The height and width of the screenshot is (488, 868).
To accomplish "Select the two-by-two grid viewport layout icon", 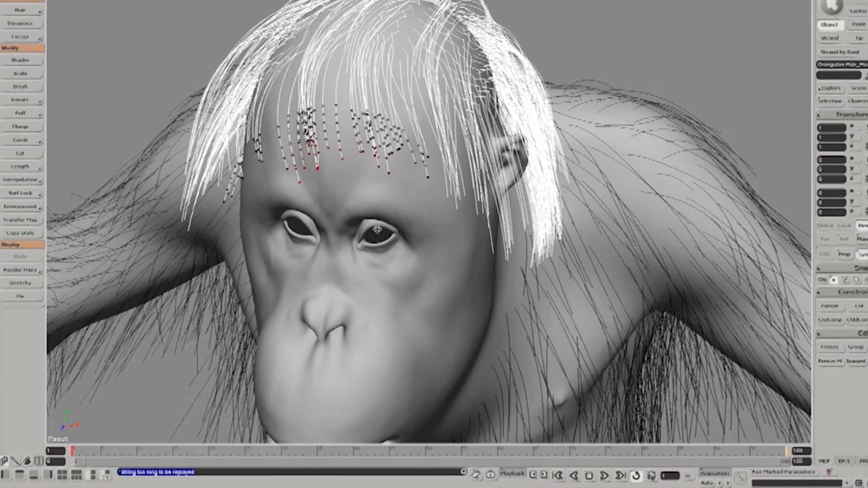I will pyautogui.click(x=62, y=475).
